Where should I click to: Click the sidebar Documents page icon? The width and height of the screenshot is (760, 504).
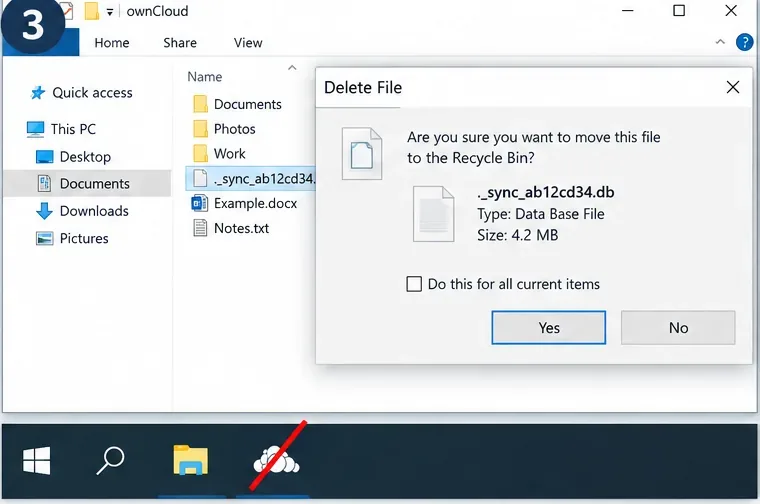click(x=44, y=183)
